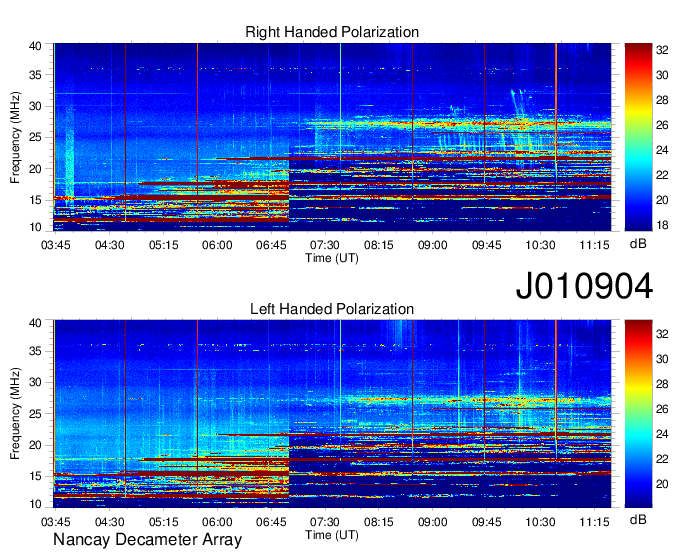
Task: Click the Right Handed Polarization spectrogram
Action: click(332, 137)
